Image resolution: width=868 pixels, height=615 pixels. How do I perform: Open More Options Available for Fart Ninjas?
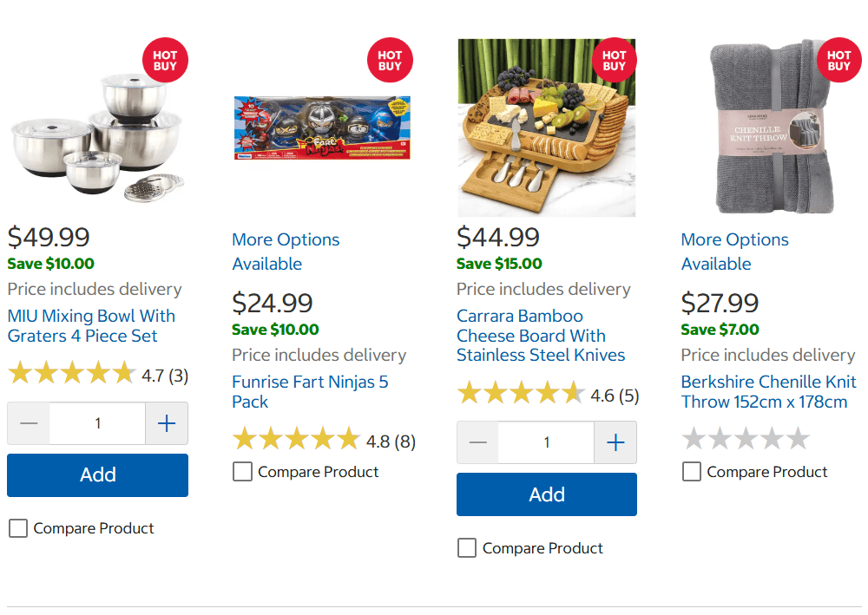pyautogui.click(x=286, y=252)
